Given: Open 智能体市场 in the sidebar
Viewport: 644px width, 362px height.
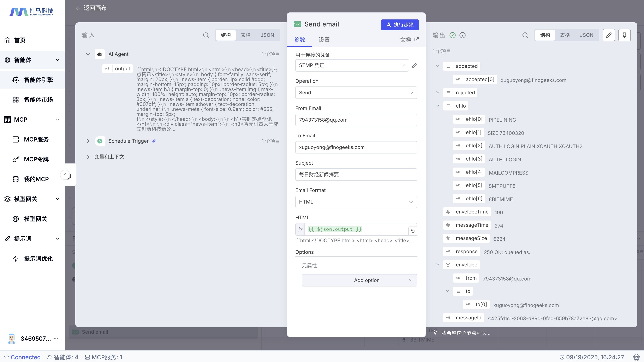Looking at the screenshot, I should click(x=38, y=100).
